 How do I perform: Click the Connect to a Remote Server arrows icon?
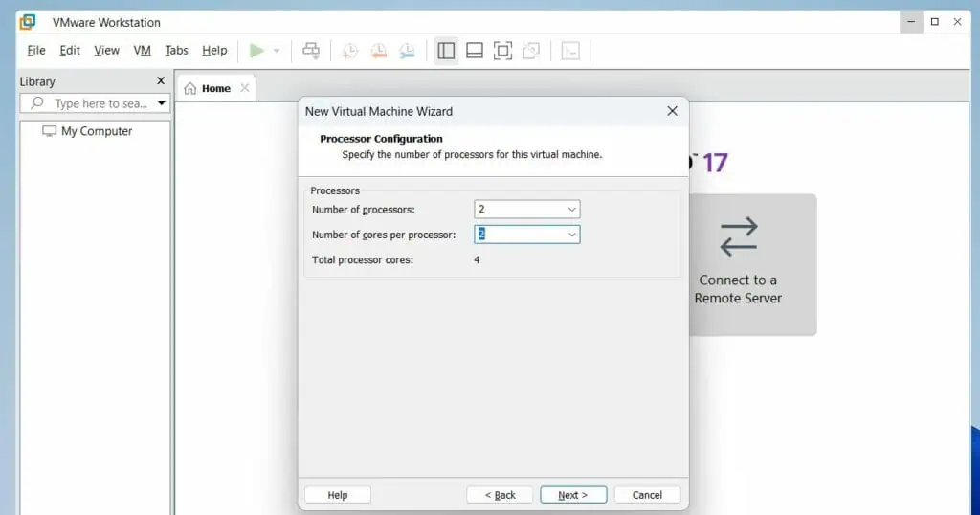point(738,236)
